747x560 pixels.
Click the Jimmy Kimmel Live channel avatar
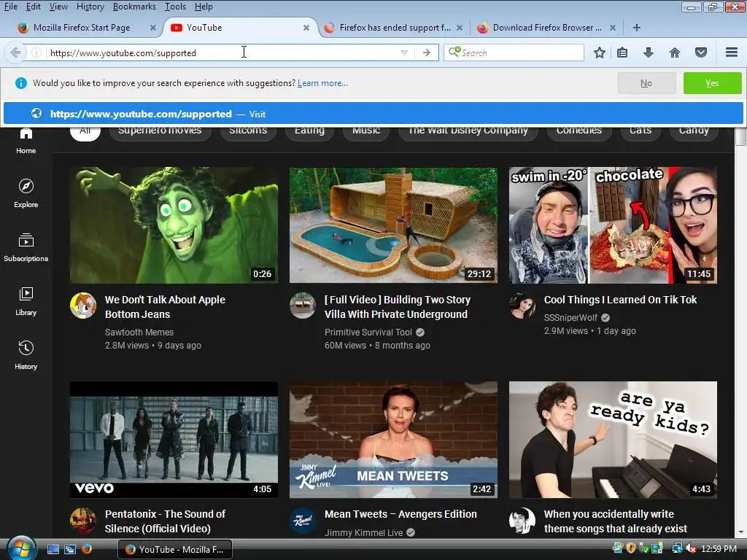click(x=303, y=521)
